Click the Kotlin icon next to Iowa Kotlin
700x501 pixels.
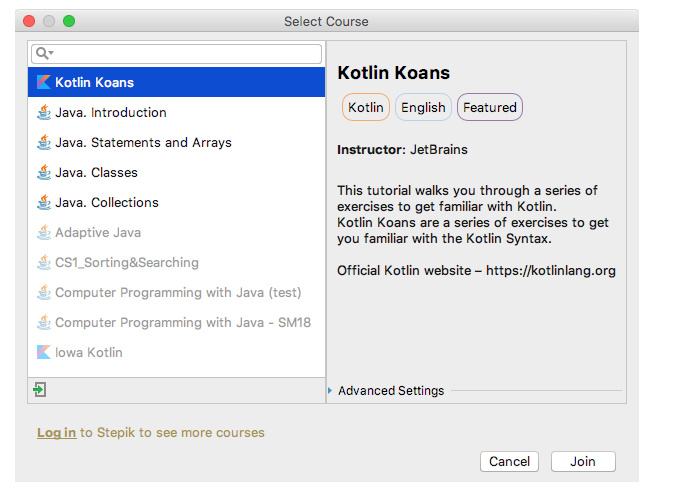[x=43, y=352]
